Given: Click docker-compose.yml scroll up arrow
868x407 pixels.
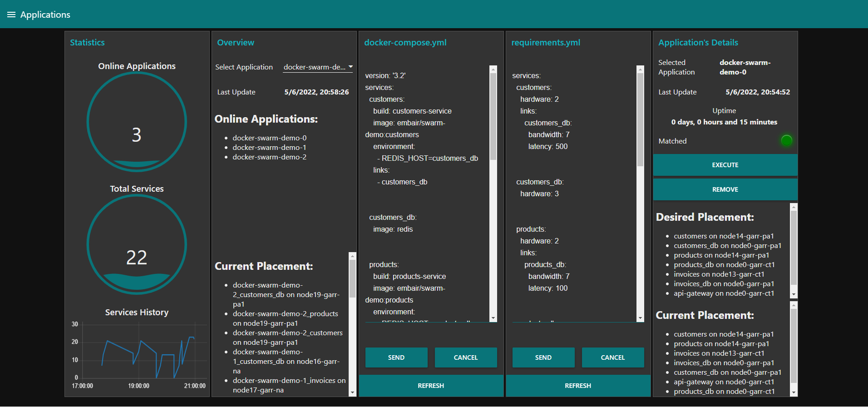Looking at the screenshot, I should coord(493,69).
